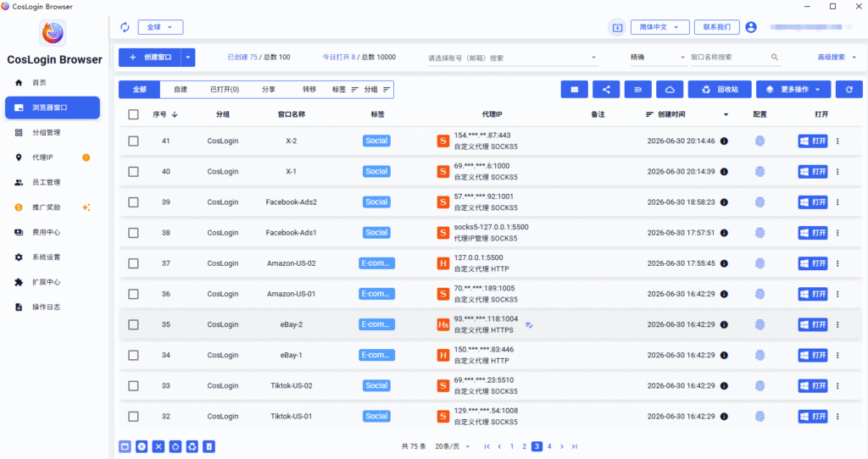
Task: Click the share toolbar button
Action: click(x=606, y=90)
